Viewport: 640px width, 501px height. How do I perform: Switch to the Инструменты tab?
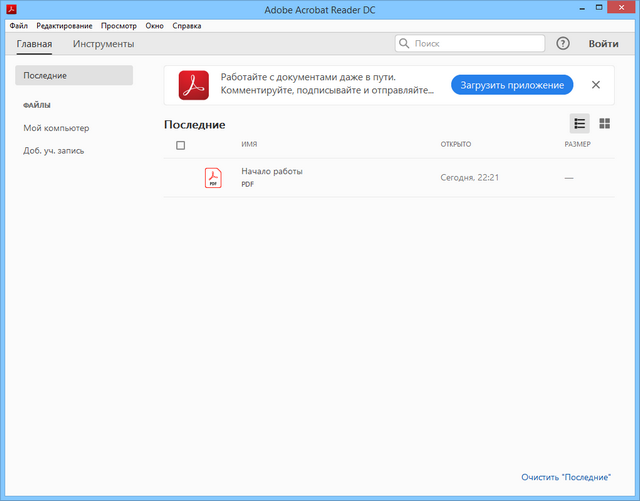click(103, 44)
